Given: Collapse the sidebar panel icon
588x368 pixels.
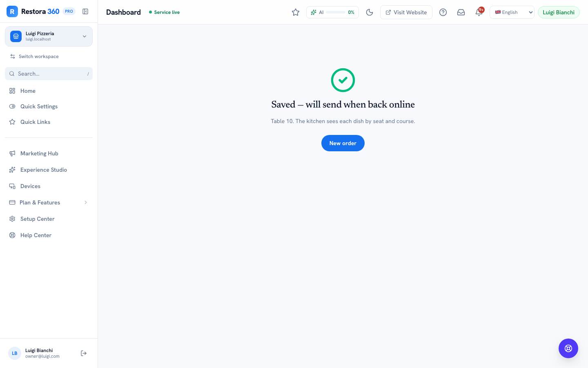Looking at the screenshot, I should pos(85,11).
